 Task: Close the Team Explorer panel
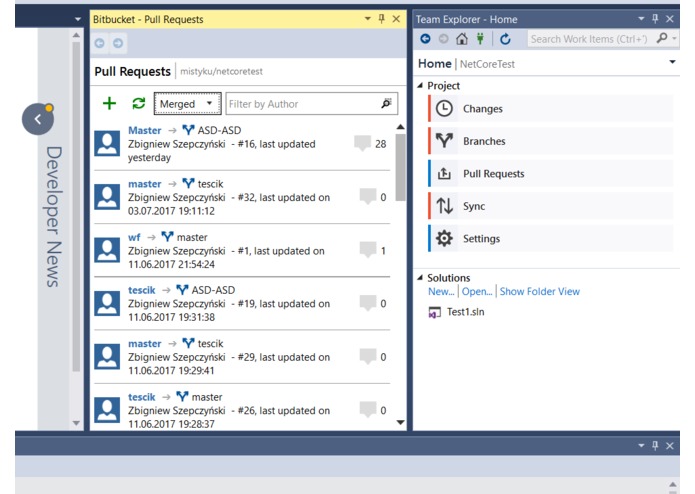(x=670, y=19)
